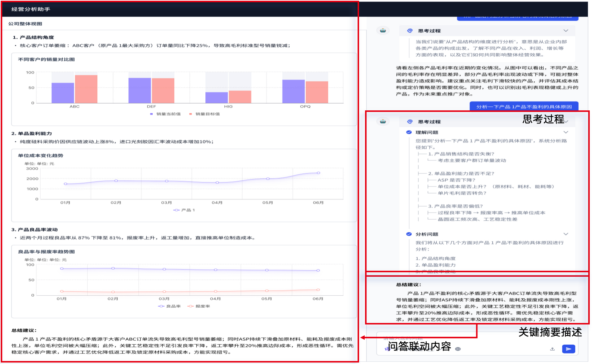Click the ABC customer red target-sales bar
Viewport: 592px width, 364px height.
pyautogui.click(x=86, y=89)
